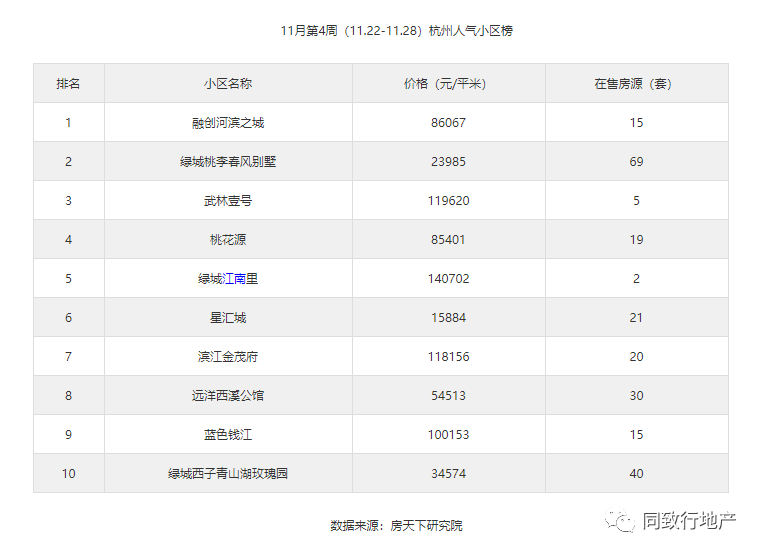
Task: Click the price value 15884
Action: coord(448,318)
